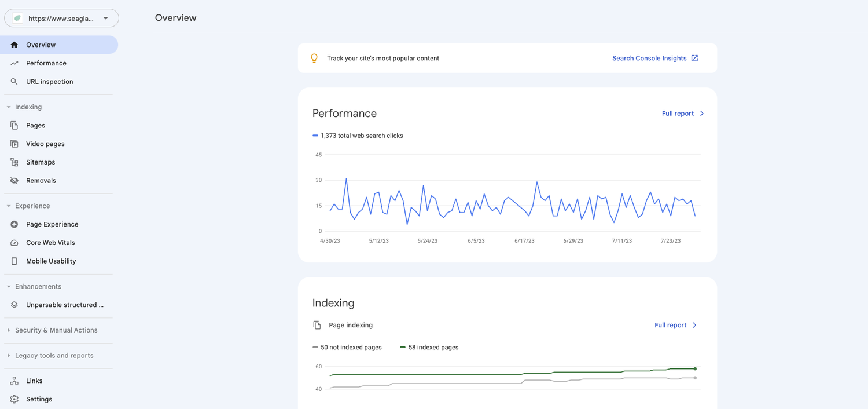This screenshot has height=409, width=868.
Task: Select the Page Experience icon
Action: (x=13, y=224)
